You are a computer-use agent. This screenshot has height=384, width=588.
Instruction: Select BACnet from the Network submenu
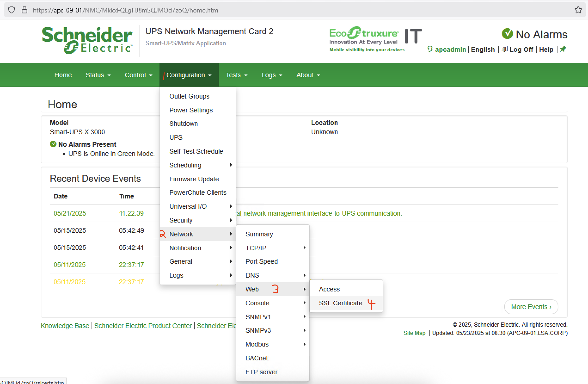click(273, 358)
